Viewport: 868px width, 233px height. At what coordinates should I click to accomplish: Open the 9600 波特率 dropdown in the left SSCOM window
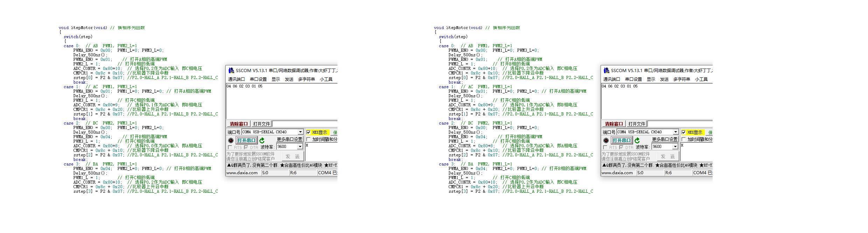tap(300, 147)
